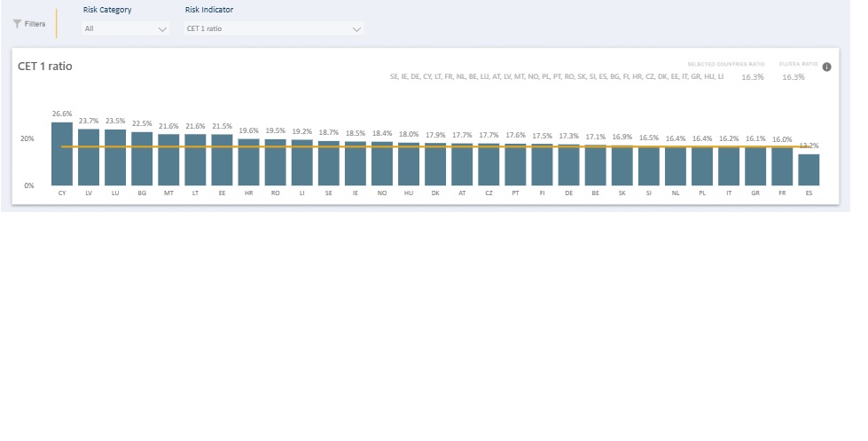
Task: Click the Risk Category label
Action: click(107, 10)
